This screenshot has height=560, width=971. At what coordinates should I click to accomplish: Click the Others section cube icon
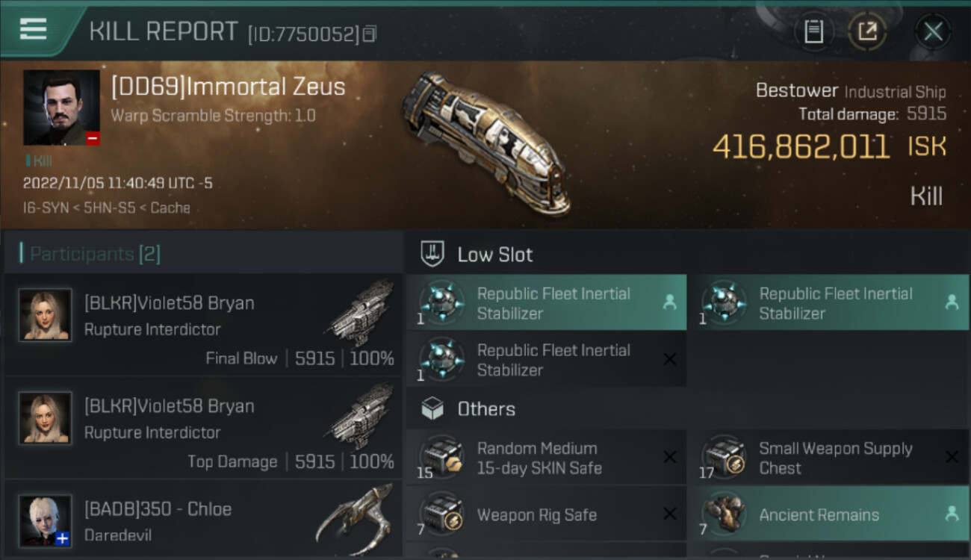coord(433,408)
